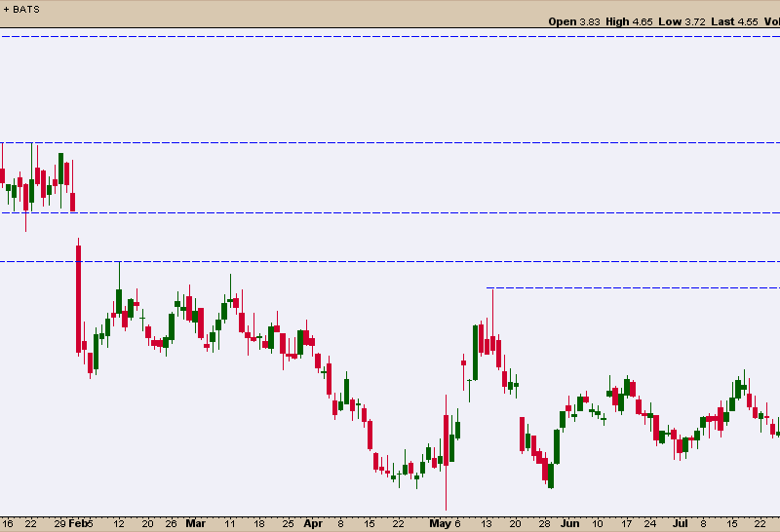
Task: Click date label 11 after Mar
Action: click(229, 523)
